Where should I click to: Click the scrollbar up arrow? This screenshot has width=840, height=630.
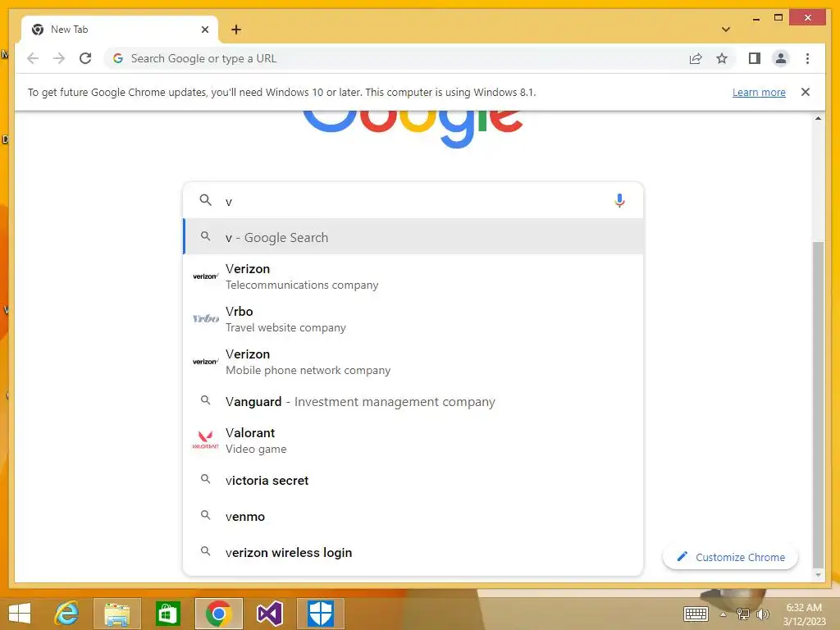click(818, 118)
